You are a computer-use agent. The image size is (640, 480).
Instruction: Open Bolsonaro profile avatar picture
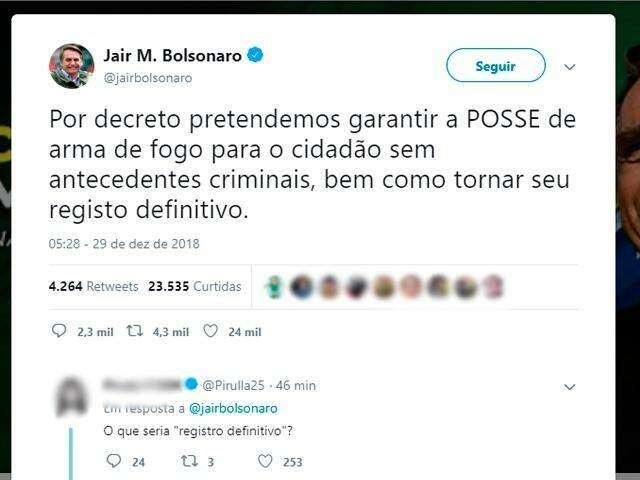point(71,66)
